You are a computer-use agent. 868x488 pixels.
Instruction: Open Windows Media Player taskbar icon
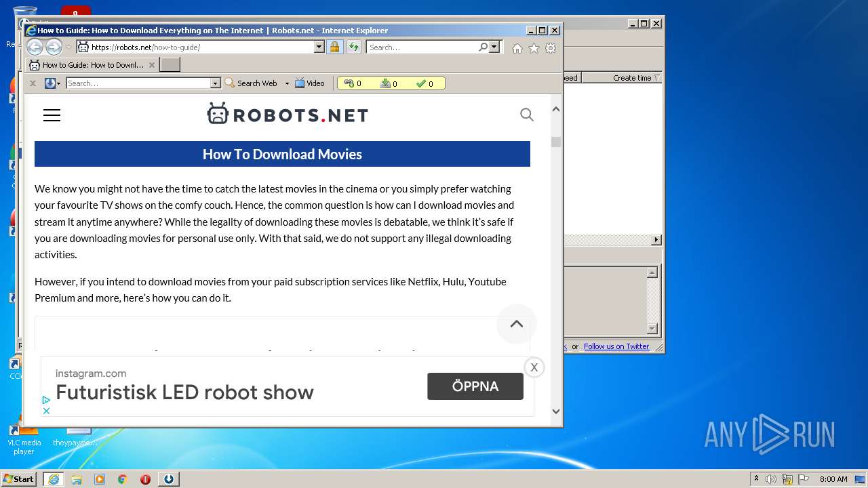100,479
